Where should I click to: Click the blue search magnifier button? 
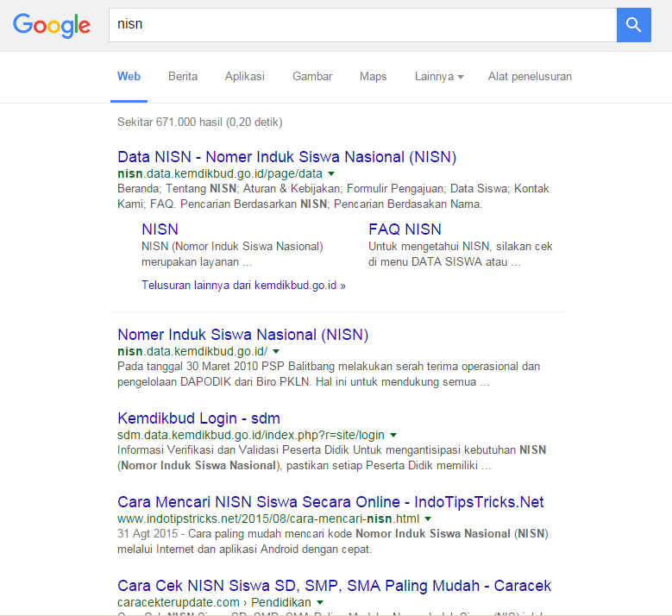tap(634, 25)
